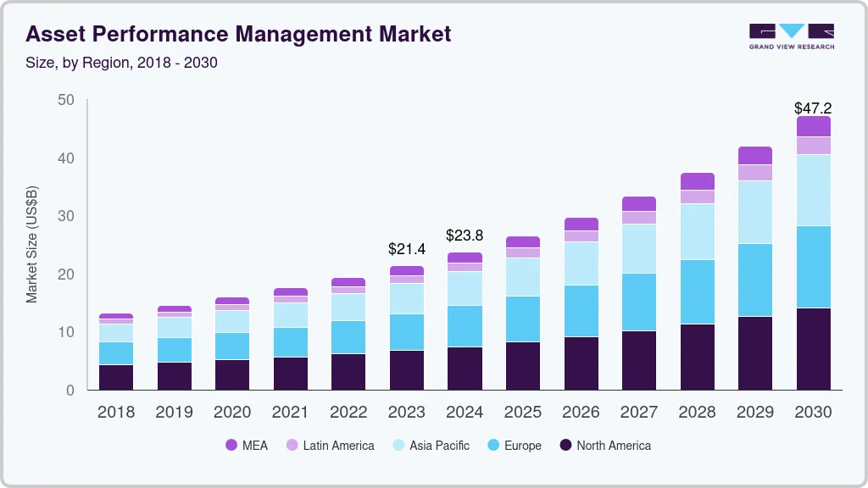
Task: Click the MEA legend color dot
Action: pyautogui.click(x=231, y=445)
